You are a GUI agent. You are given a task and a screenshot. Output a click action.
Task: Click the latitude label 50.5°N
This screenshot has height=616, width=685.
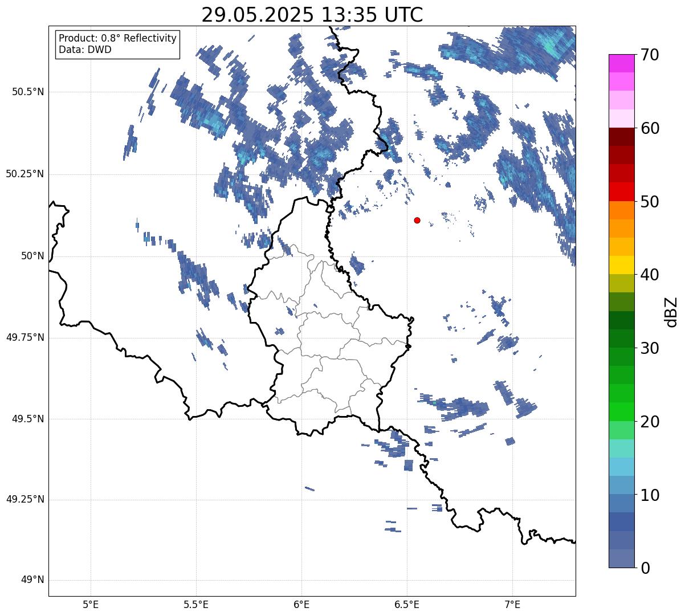tap(27, 92)
